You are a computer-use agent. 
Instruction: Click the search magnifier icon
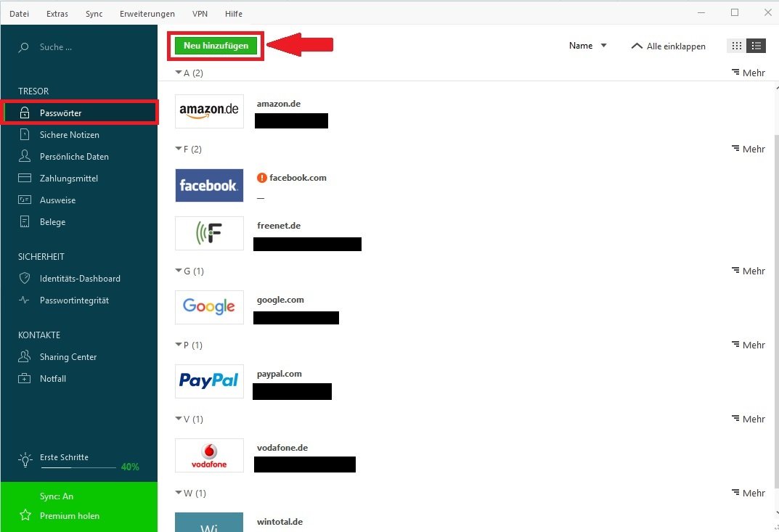pyautogui.click(x=23, y=48)
